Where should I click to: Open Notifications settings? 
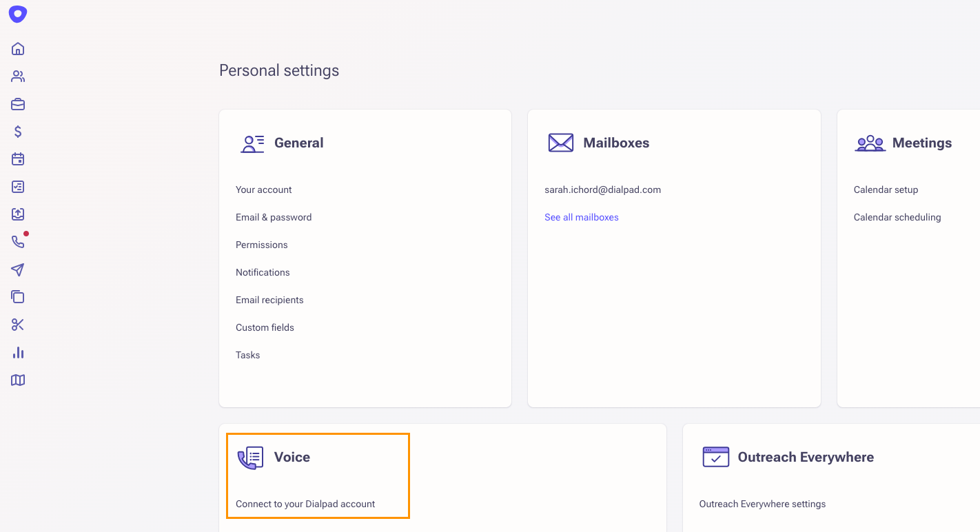[263, 272]
